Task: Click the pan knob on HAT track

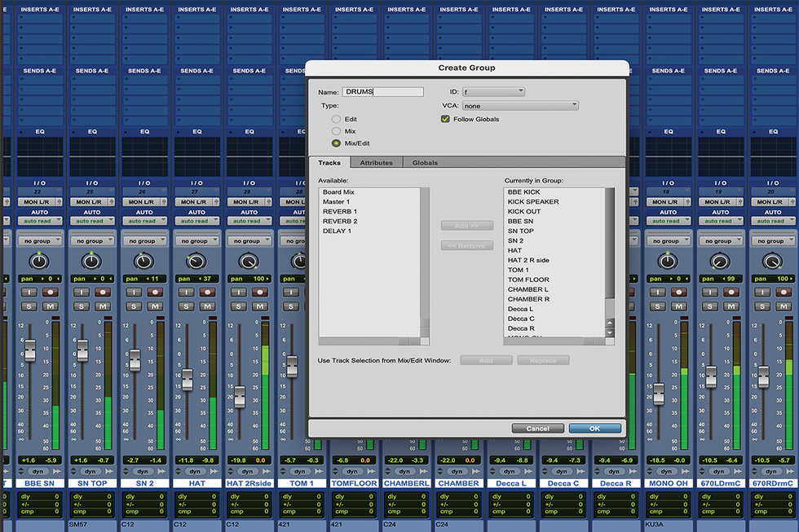Action: tap(196, 262)
